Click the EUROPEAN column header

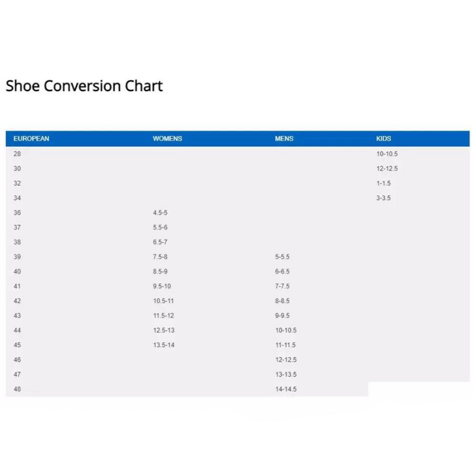pos(31,139)
